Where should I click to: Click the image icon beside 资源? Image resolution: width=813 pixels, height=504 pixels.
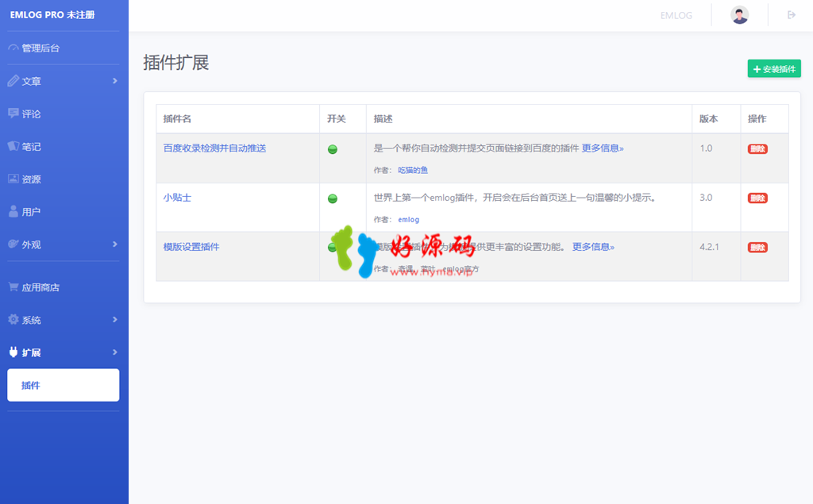(13, 179)
